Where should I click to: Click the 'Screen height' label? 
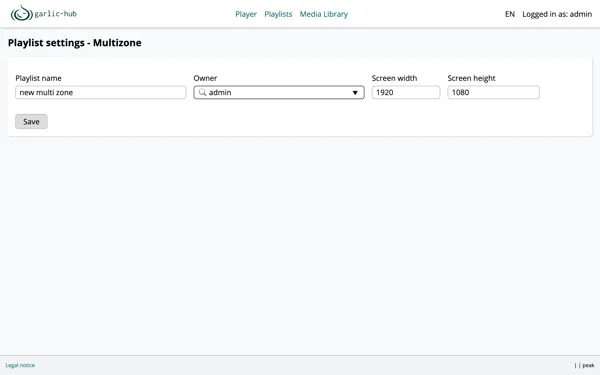[x=471, y=78]
